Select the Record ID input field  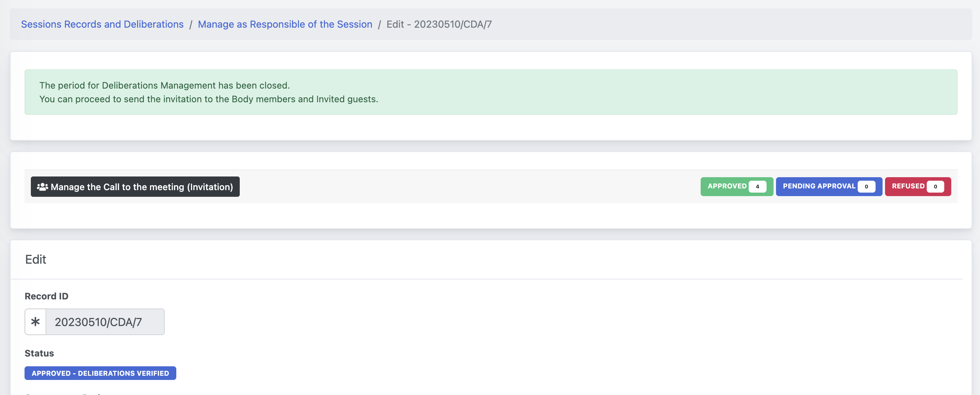tap(105, 322)
